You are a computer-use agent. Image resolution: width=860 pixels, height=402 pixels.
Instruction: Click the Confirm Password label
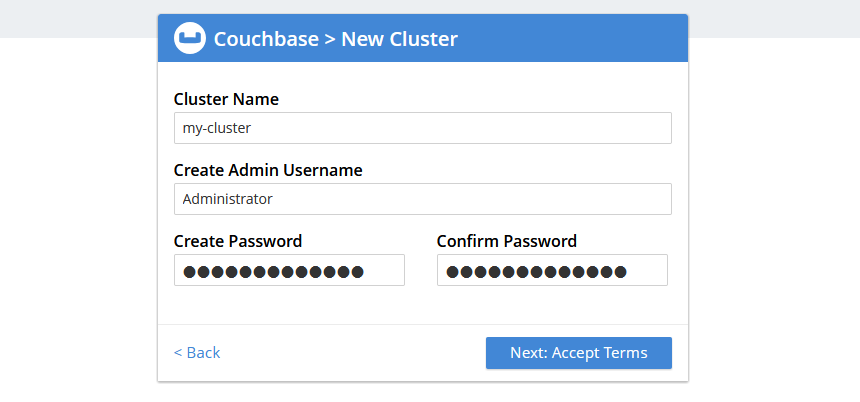(507, 241)
